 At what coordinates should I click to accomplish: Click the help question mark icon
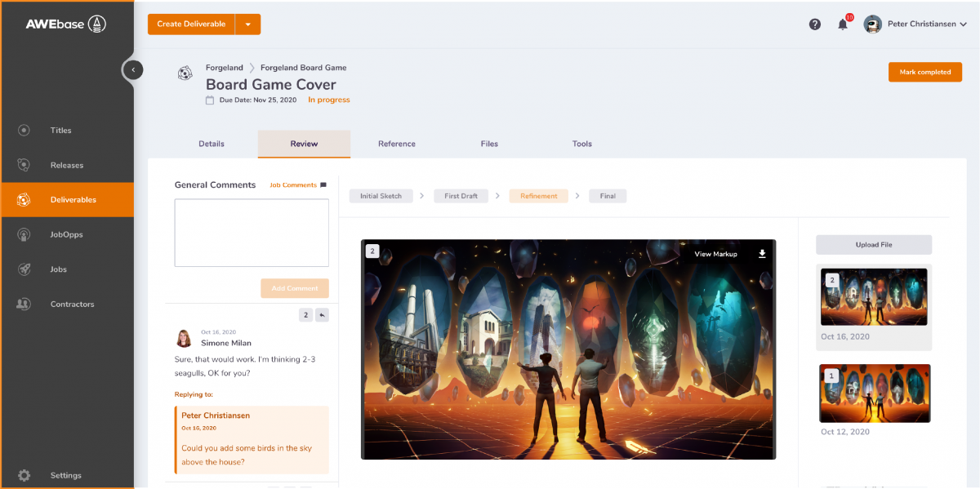[x=814, y=24]
